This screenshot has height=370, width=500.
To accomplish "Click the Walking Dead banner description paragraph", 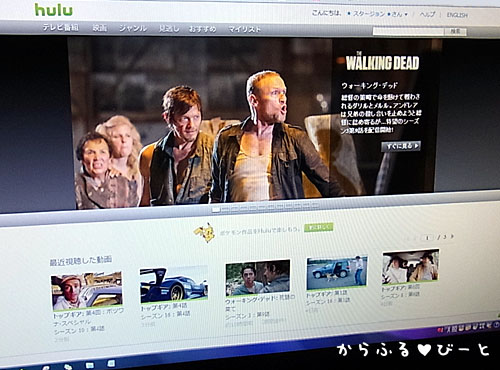I will pyautogui.click(x=381, y=113).
